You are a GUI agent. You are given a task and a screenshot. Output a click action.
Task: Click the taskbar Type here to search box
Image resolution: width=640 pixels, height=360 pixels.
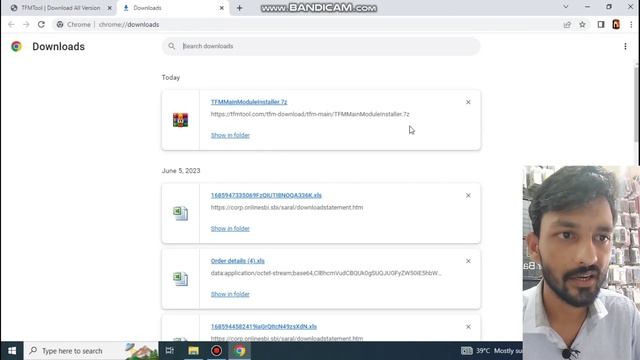point(91,351)
